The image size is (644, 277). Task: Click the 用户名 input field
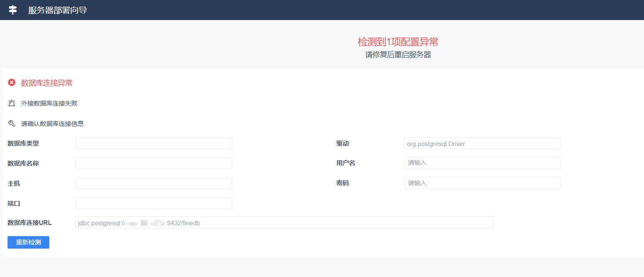pyautogui.click(x=482, y=163)
